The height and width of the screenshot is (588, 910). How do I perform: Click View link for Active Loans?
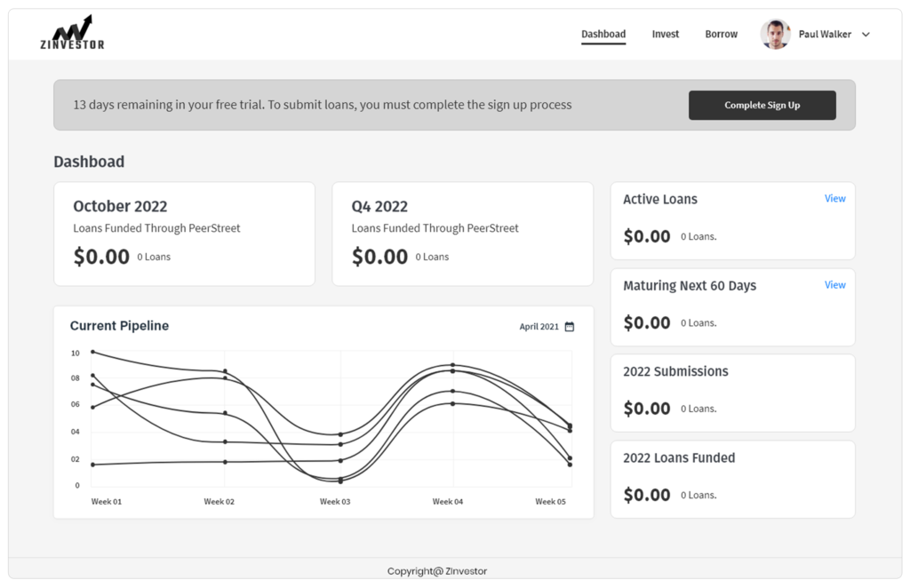[834, 199]
